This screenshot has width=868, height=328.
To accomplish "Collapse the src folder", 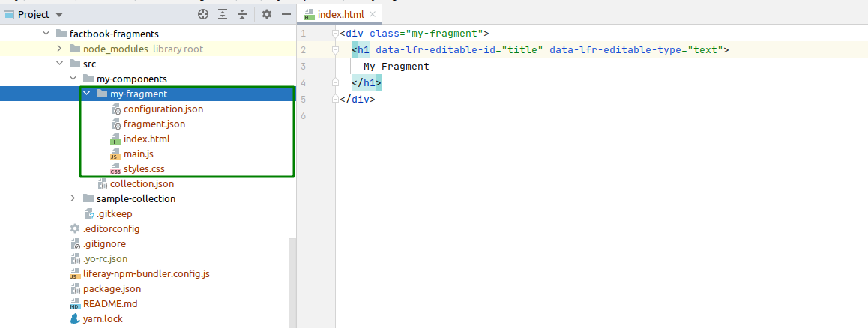I will pos(59,64).
